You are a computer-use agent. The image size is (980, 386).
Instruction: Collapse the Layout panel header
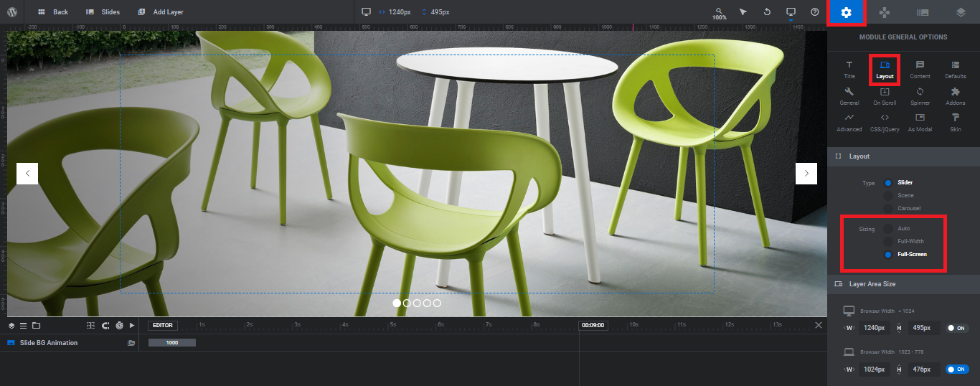click(x=904, y=156)
